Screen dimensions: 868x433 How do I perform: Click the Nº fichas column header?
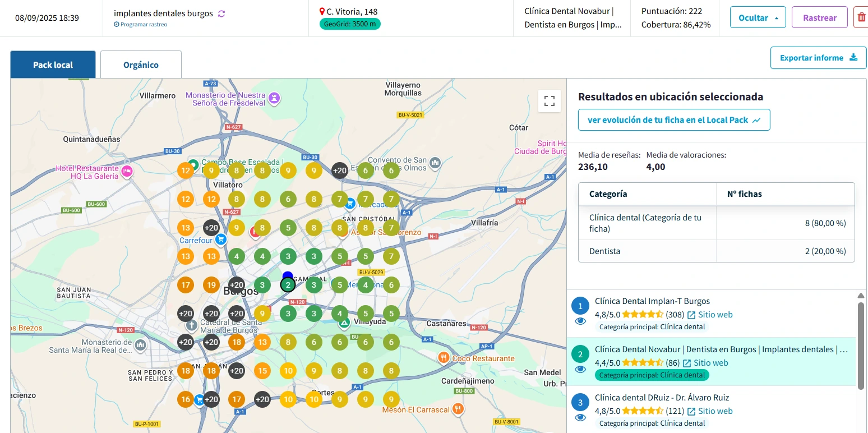pyautogui.click(x=786, y=194)
